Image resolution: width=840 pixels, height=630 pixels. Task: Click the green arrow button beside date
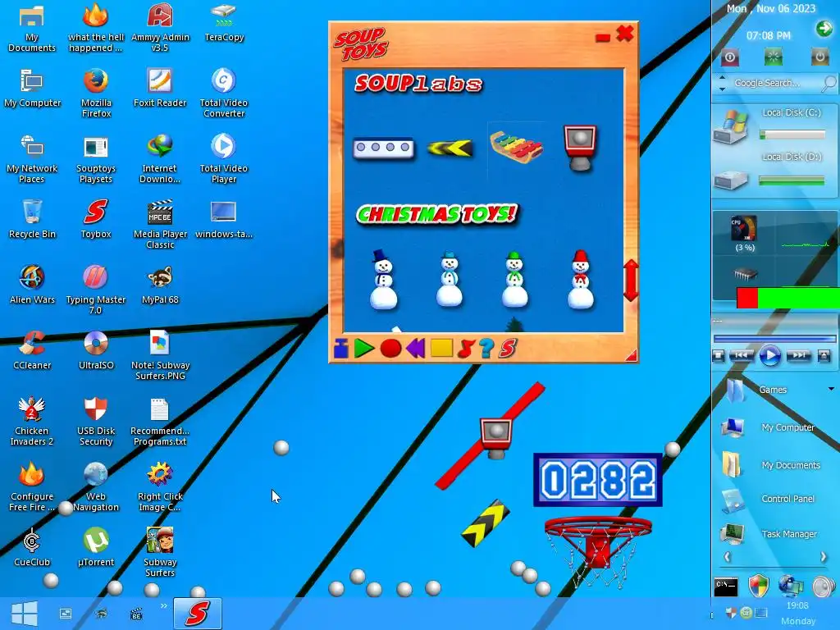click(x=824, y=29)
